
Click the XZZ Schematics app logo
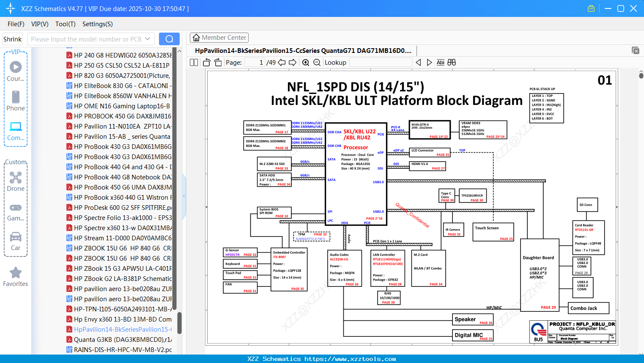click(11, 8)
